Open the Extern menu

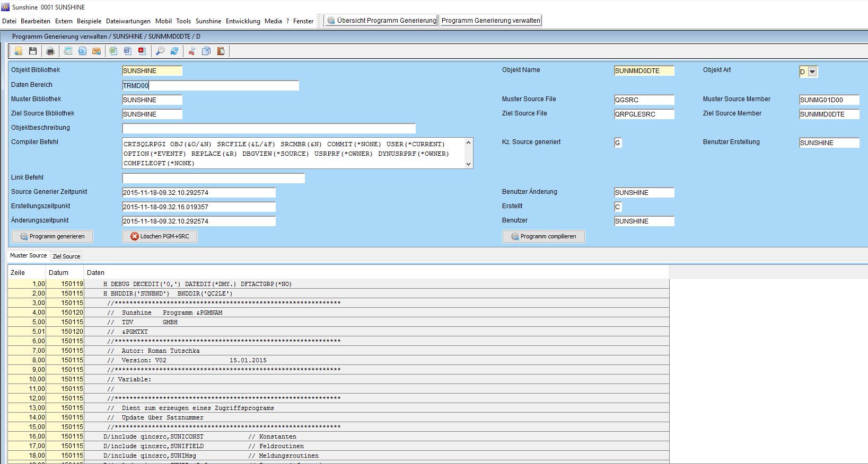[x=64, y=21]
